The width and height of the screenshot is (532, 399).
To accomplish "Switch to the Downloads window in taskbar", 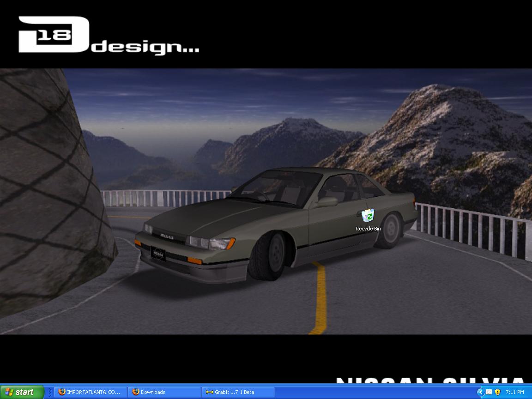I will click(x=164, y=392).
